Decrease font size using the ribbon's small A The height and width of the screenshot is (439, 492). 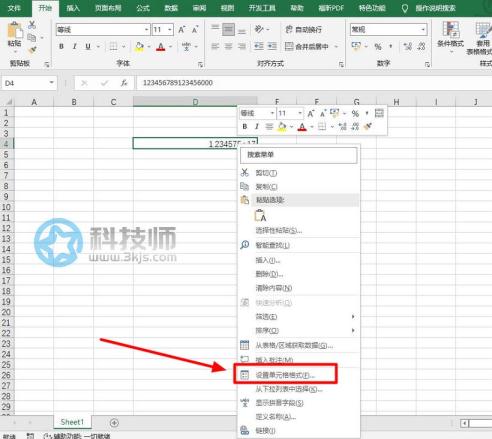(195, 30)
